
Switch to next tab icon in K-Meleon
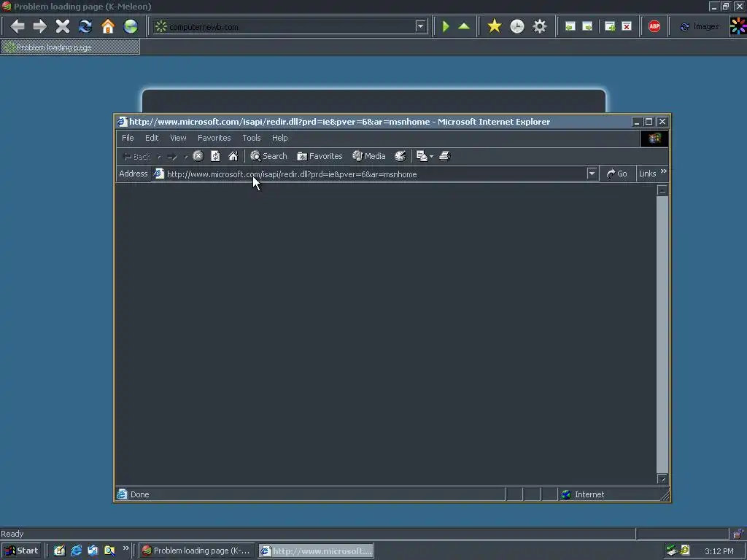[x=587, y=26]
